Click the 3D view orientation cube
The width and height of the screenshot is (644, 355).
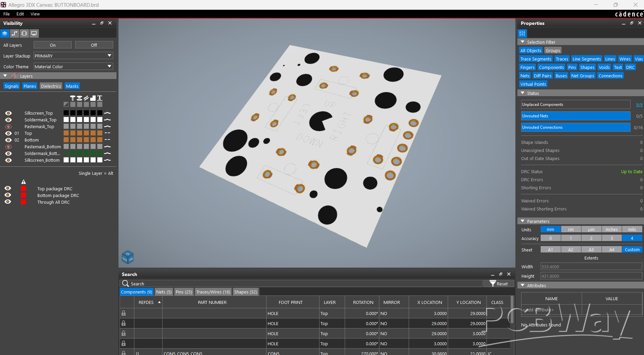coord(128,257)
